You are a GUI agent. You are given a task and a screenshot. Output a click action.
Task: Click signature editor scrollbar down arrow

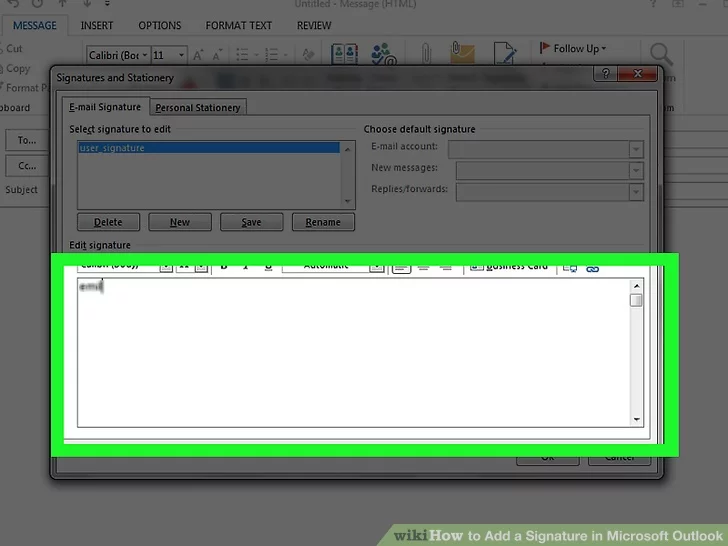[x=637, y=419]
